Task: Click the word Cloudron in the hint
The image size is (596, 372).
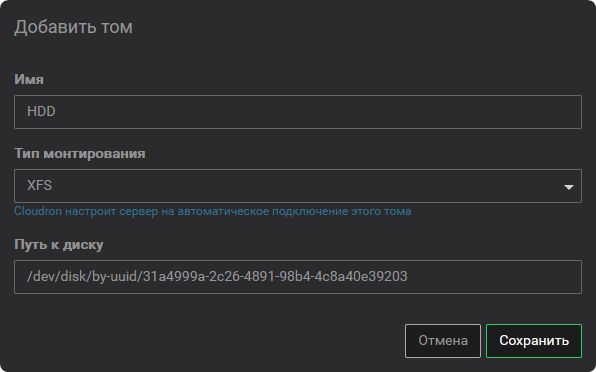Action: 38,211
